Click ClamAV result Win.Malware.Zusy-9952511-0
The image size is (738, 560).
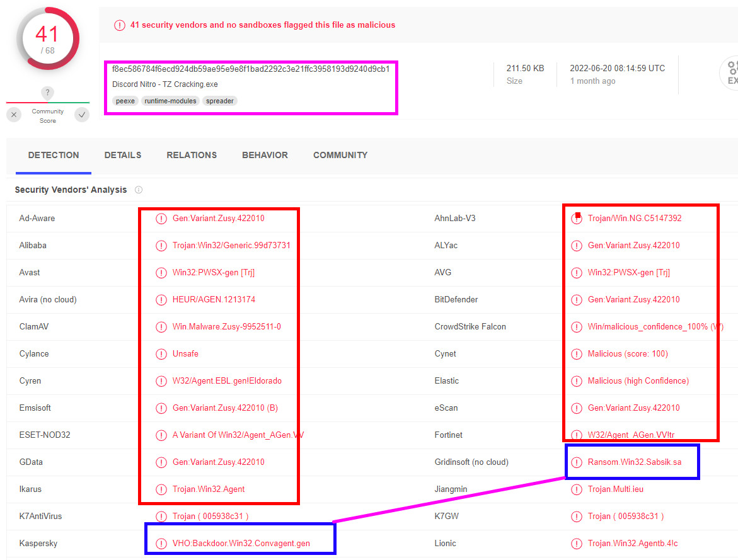226,326
